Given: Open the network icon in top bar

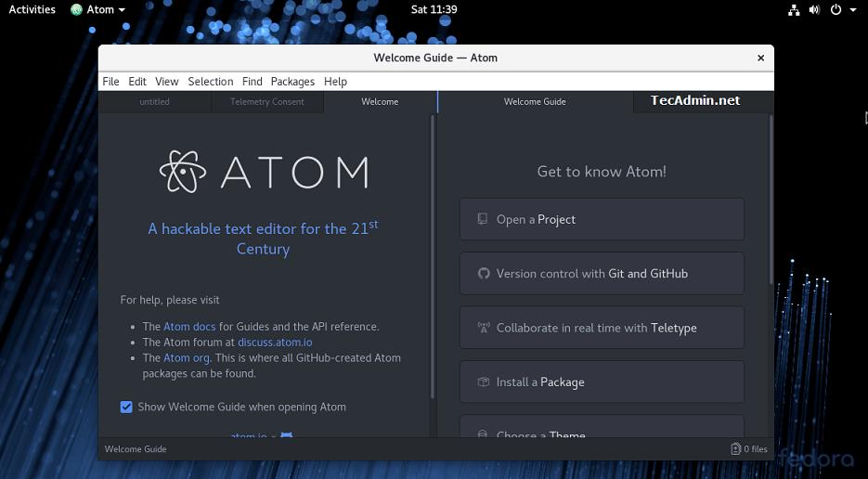Looking at the screenshot, I should (x=794, y=9).
